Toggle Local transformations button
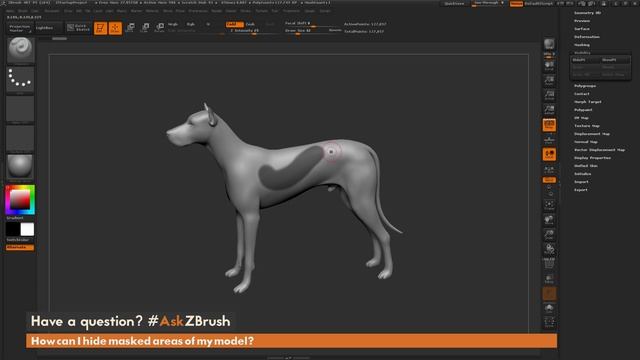The image size is (640, 360). click(549, 154)
